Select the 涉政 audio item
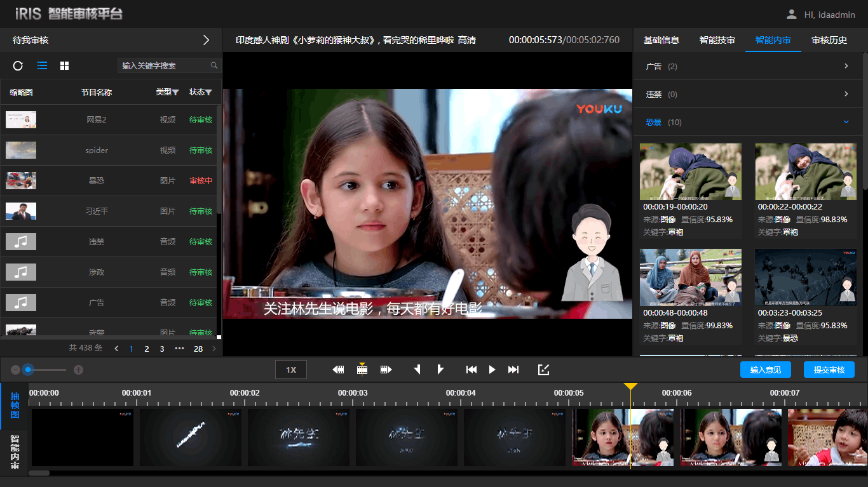The image size is (868, 487). click(109, 272)
